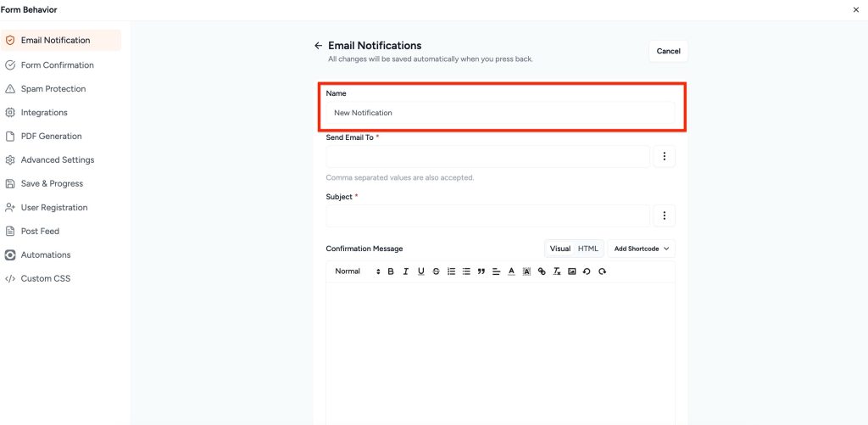Screen dimensions: 868x425
Task: Click the Name input field
Action: pos(500,113)
